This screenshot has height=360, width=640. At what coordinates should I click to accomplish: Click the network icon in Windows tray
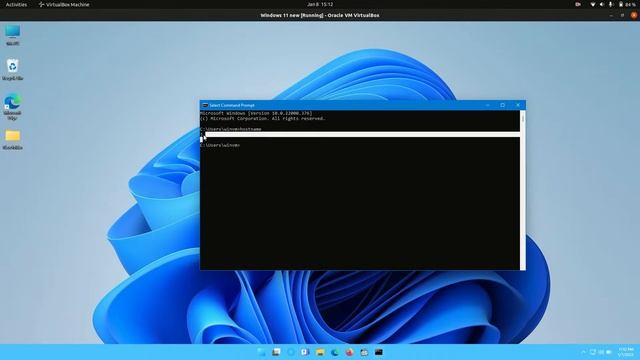point(593,352)
